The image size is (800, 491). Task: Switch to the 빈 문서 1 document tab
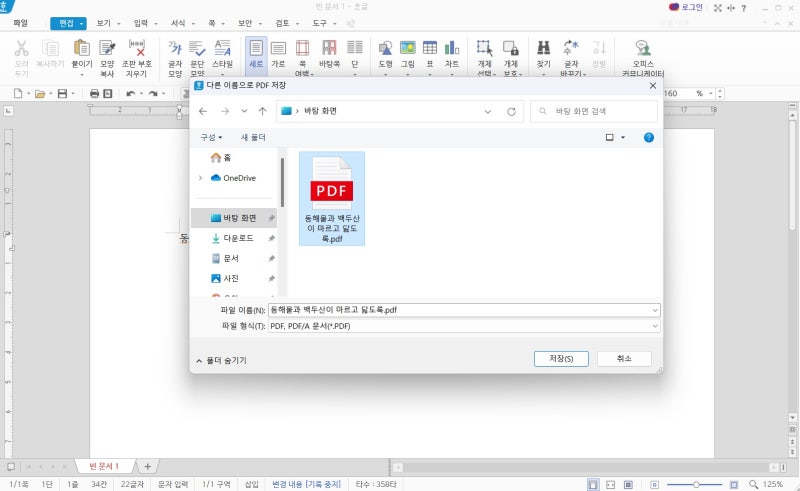pos(105,466)
